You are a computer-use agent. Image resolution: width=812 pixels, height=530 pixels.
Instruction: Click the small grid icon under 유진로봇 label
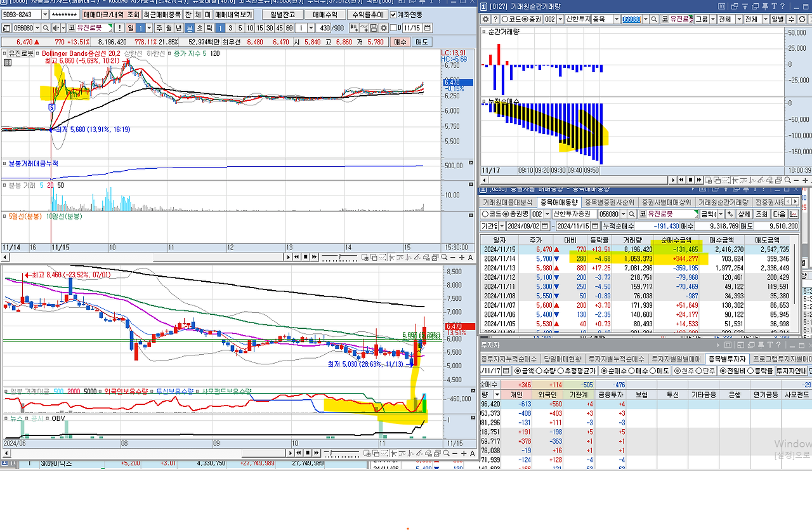(x=8, y=62)
